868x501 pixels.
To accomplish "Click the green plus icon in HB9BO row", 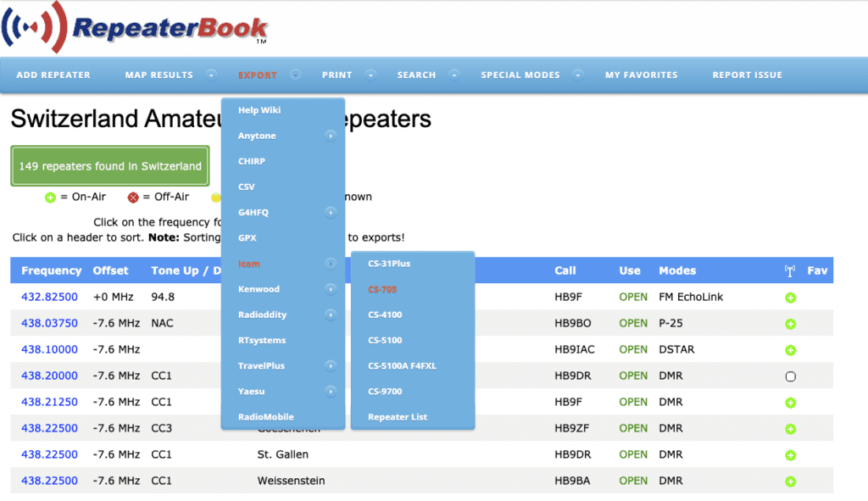I will pos(790,324).
